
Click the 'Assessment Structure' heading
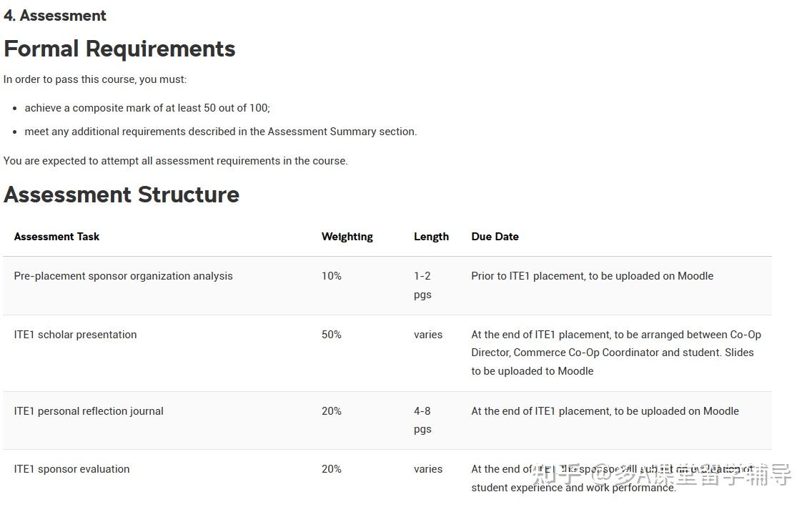122,195
